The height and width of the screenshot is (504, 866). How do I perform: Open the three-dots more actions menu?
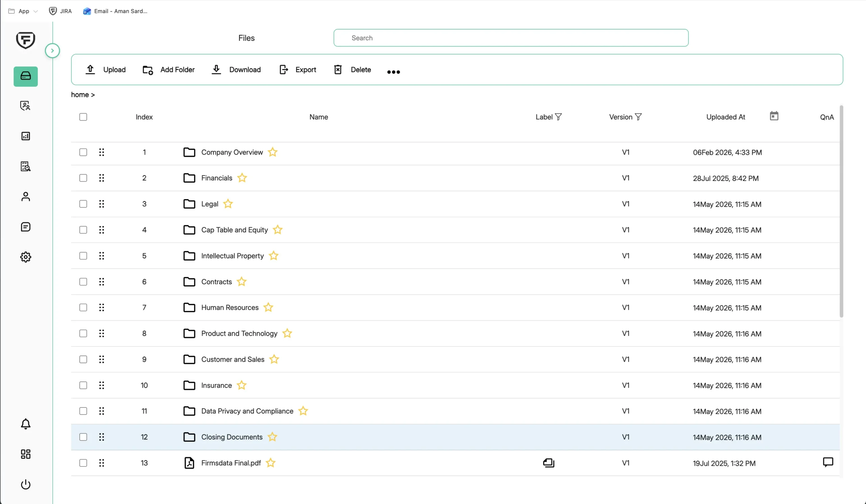coord(393,72)
